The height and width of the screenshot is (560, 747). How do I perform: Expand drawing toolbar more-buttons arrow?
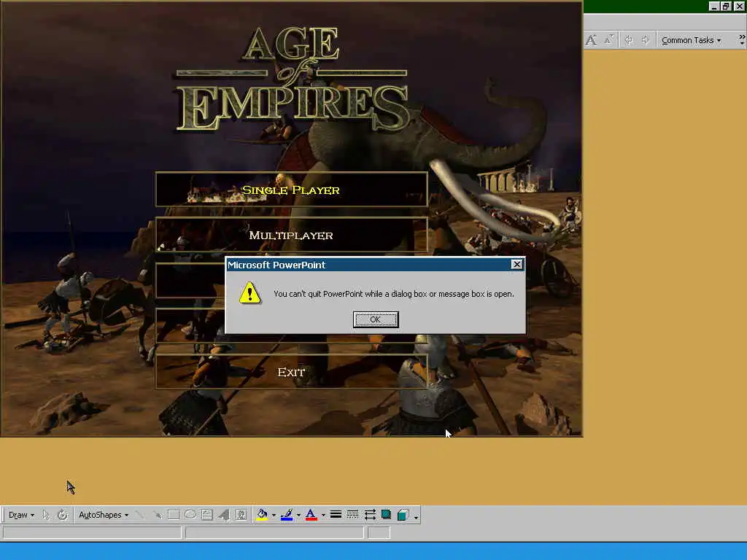[x=416, y=516]
